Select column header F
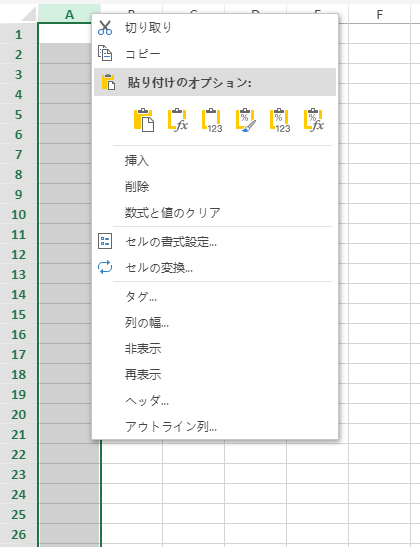420x547 pixels. (x=379, y=14)
